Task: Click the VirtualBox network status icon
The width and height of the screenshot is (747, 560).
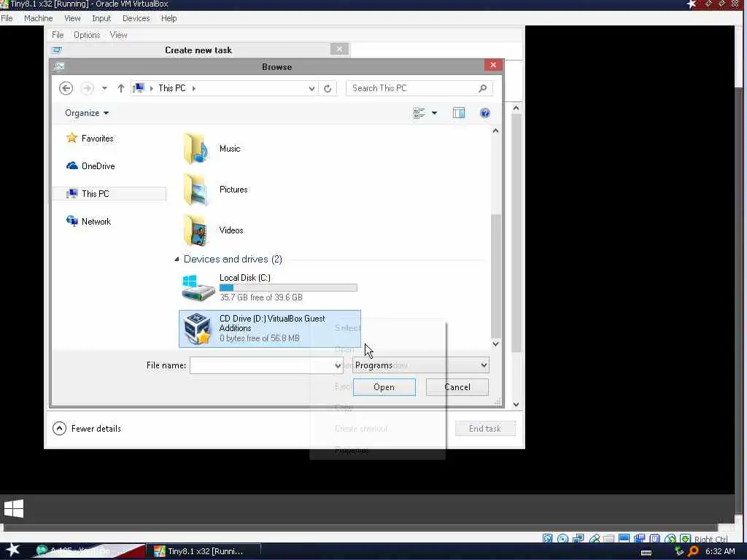Action: pyautogui.click(x=578, y=539)
